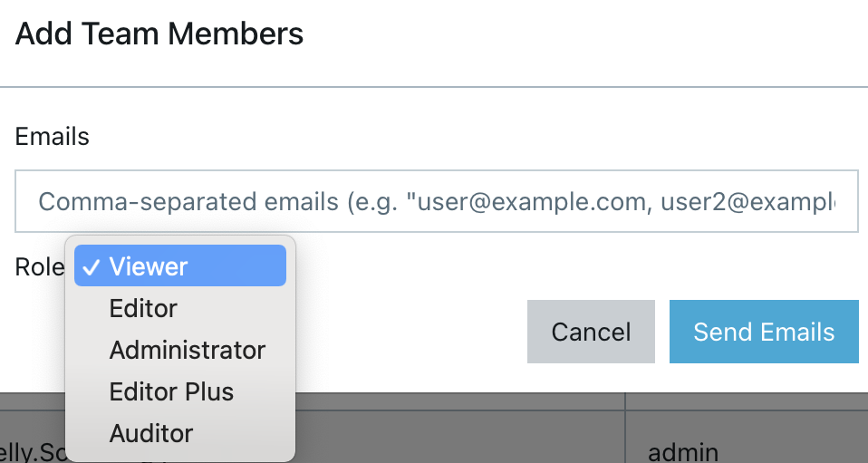Select Editor Plus in the dropdown
The height and width of the screenshot is (463, 868).
[171, 391]
